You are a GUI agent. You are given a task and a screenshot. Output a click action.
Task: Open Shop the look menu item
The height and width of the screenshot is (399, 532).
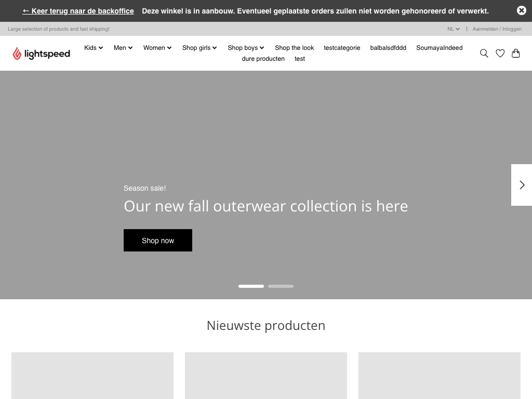294,48
